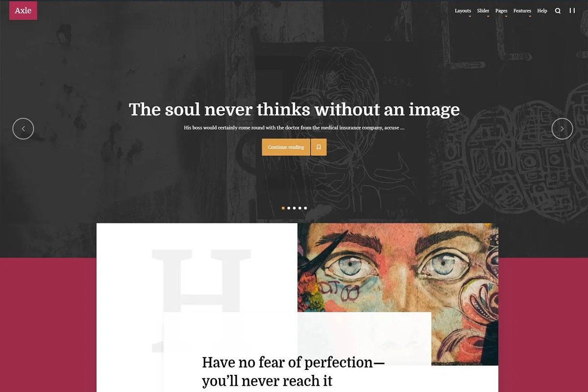Open 'The soul never thinks without an image' title
Image resolution: width=588 pixels, height=392 pixels.
coord(294,109)
